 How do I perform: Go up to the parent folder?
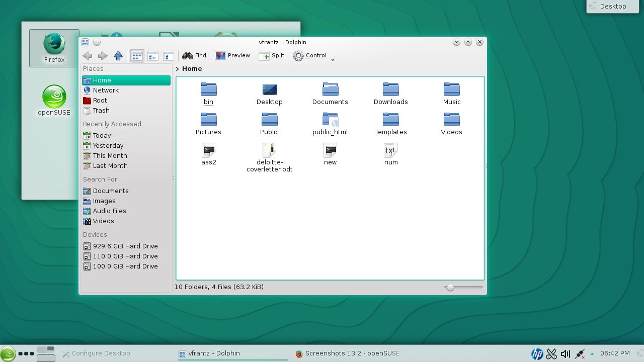pyautogui.click(x=118, y=56)
